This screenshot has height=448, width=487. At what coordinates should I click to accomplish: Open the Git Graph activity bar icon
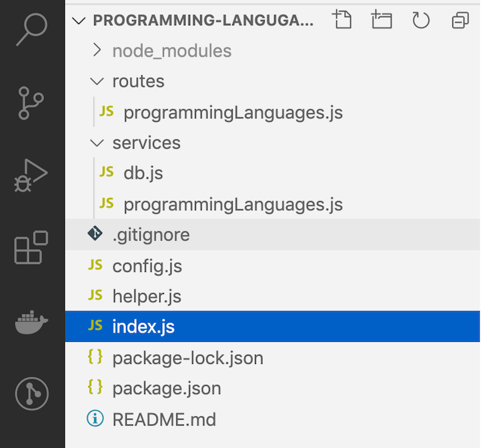(x=31, y=394)
